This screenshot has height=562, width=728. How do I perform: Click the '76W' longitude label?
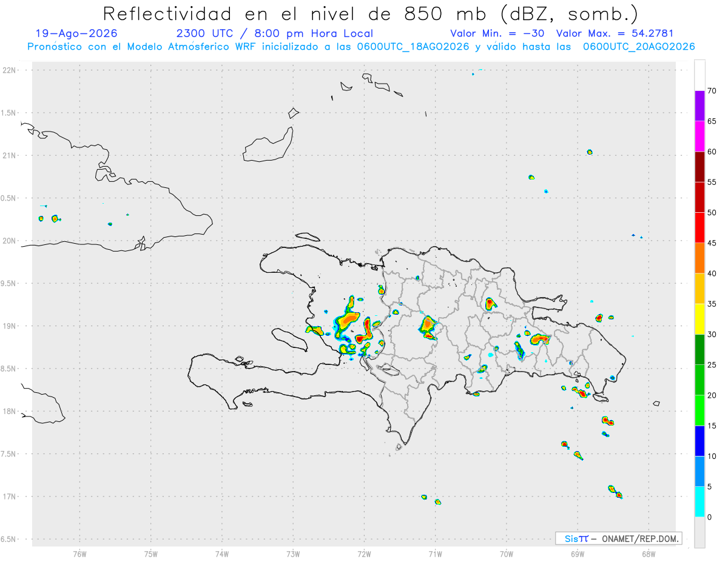coord(79,554)
